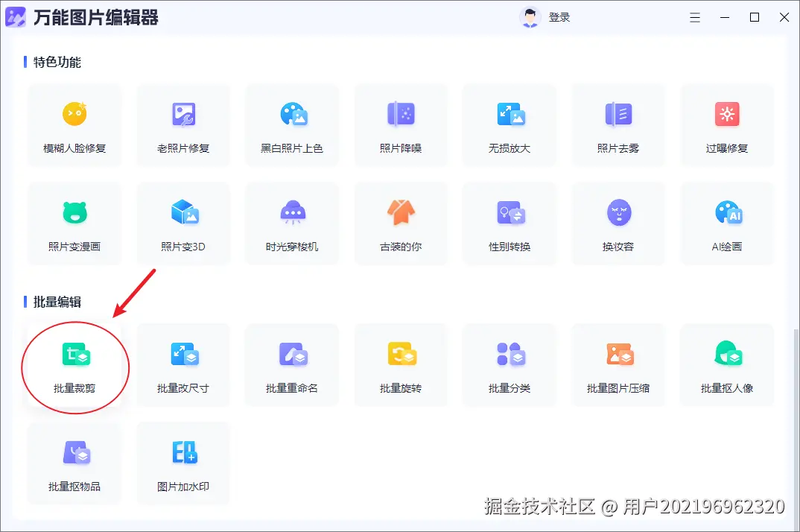The height and width of the screenshot is (532, 800).
Task: Click the 登录 login link
Action: coord(559,17)
